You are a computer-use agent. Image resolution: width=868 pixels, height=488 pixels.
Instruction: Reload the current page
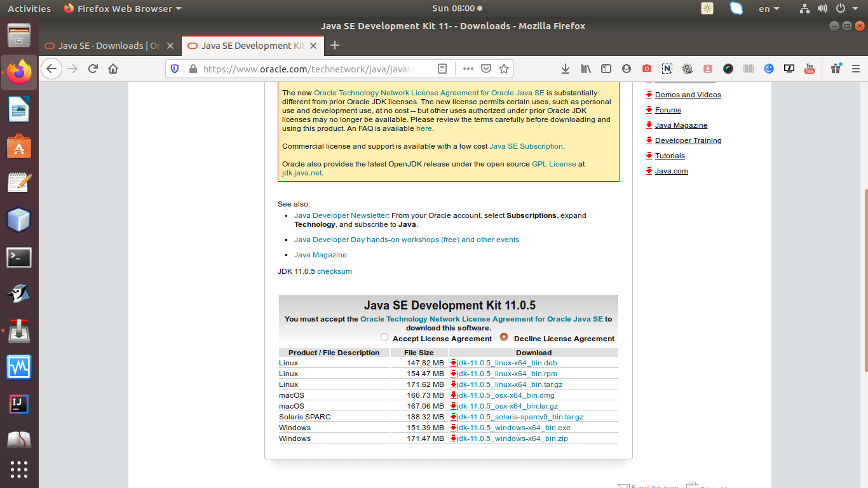(x=93, y=69)
